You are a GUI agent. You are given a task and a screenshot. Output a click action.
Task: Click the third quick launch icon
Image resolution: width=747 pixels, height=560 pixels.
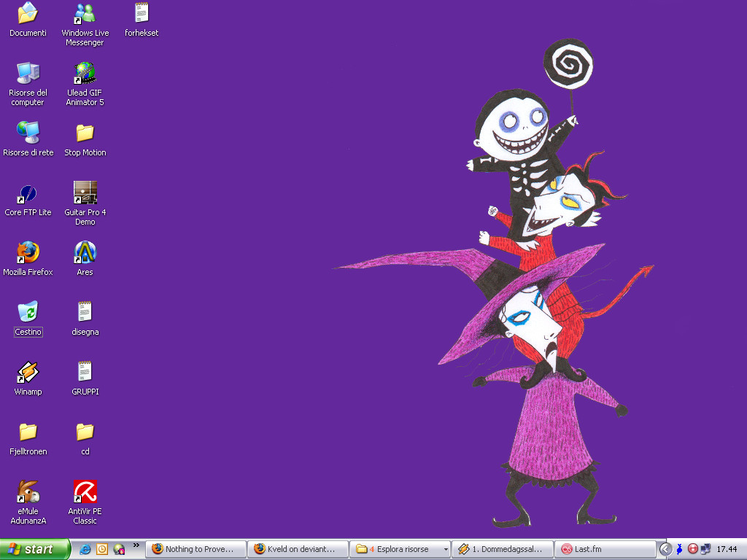coord(119,549)
